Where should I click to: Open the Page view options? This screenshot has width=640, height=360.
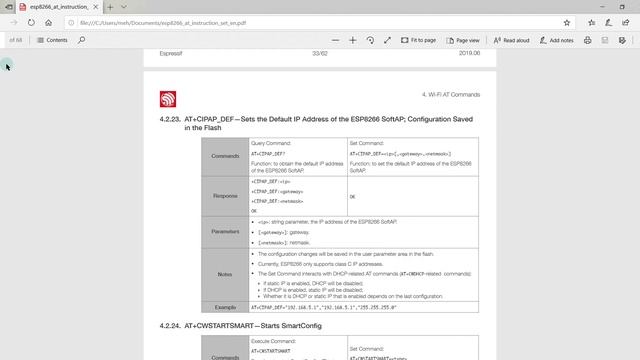pos(463,40)
